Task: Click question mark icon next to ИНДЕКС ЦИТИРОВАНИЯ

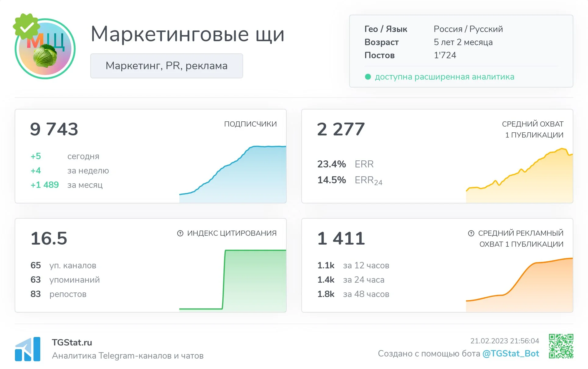Action: pos(180,233)
